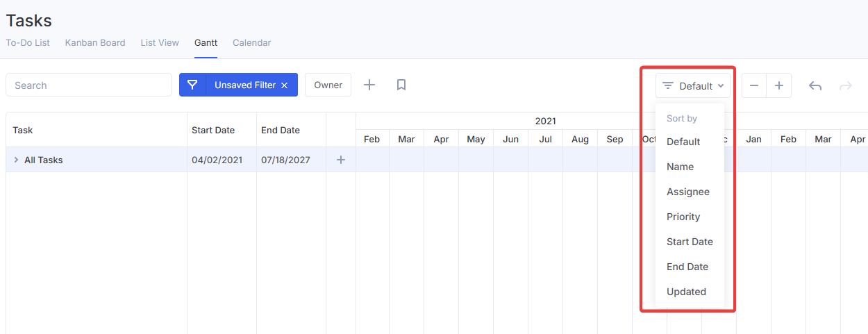The image size is (868, 334).
Task: Expand the All Tasks row chevron
Action: tap(16, 160)
